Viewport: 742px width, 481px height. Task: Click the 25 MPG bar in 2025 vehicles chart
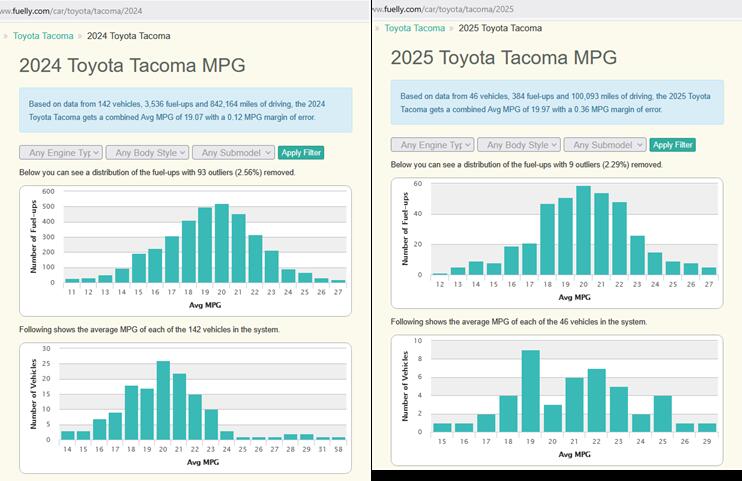tap(663, 414)
